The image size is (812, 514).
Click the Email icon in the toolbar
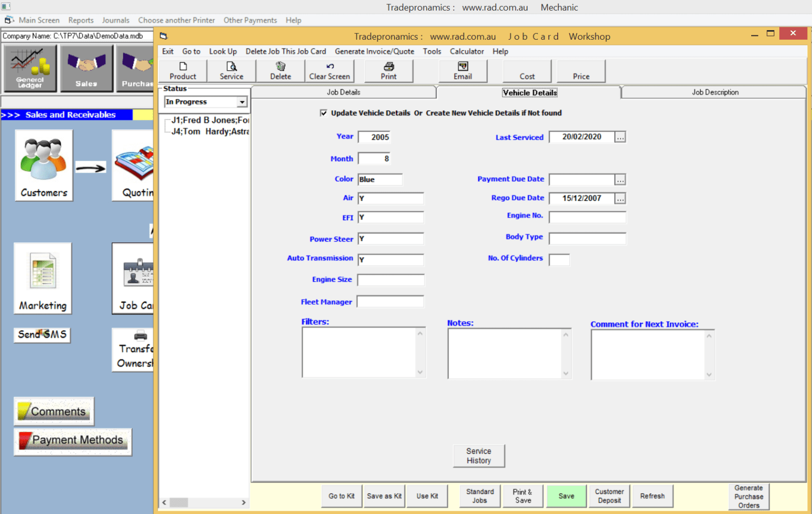coord(463,71)
